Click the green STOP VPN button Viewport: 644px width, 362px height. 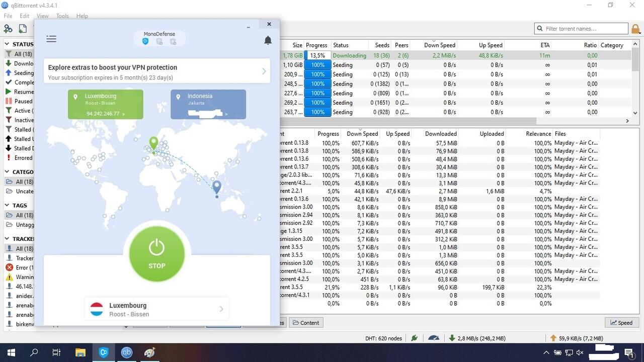coord(156,253)
